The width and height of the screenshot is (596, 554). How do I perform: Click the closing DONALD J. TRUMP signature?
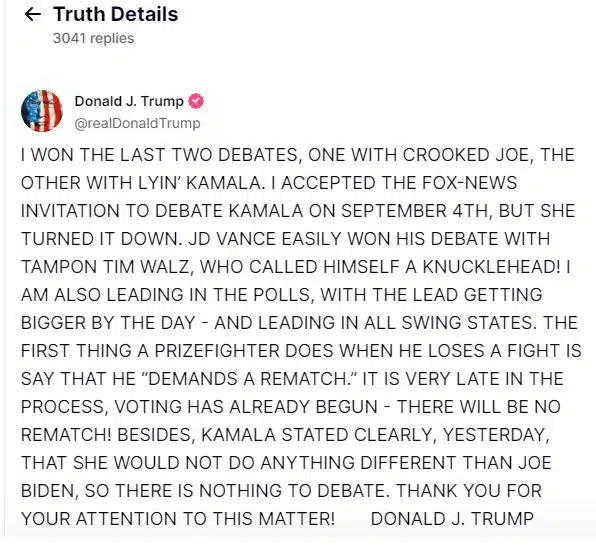tap(452, 519)
